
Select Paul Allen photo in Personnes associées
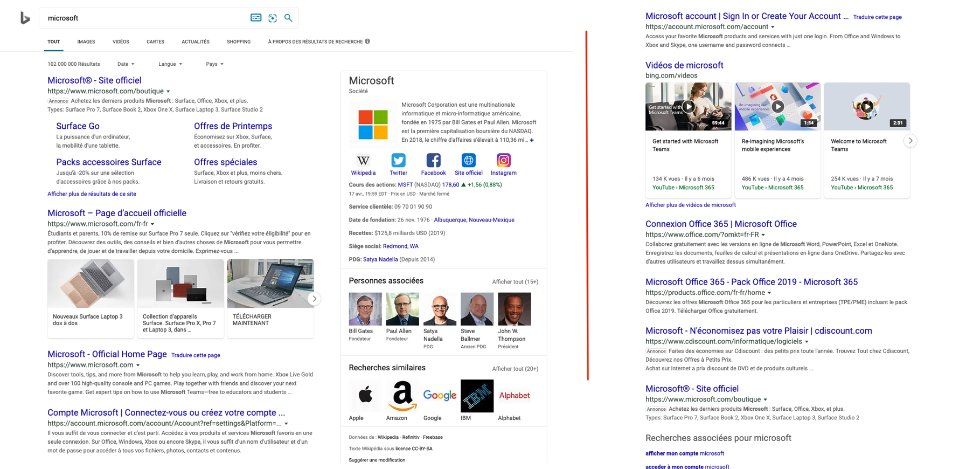click(402, 309)
